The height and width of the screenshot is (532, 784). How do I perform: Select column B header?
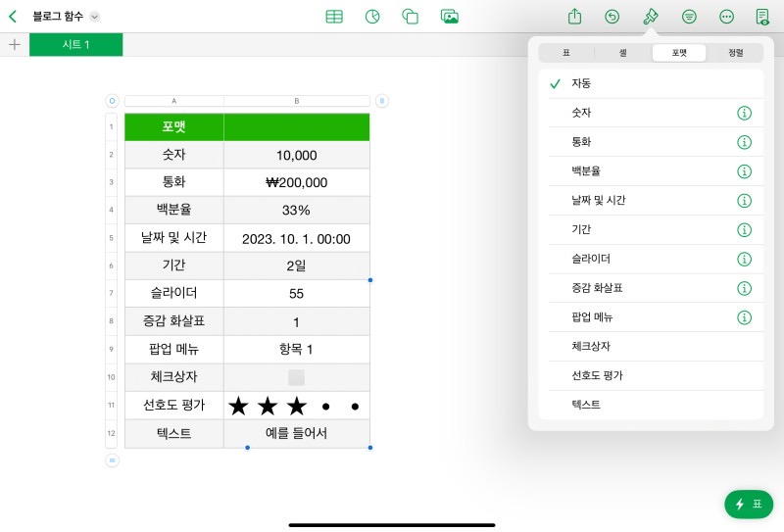[297, 101]
